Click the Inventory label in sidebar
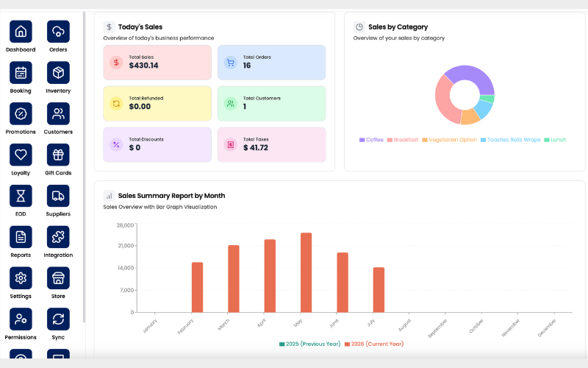This screenshot has height=368, width=588. click(x=58, y=91)
